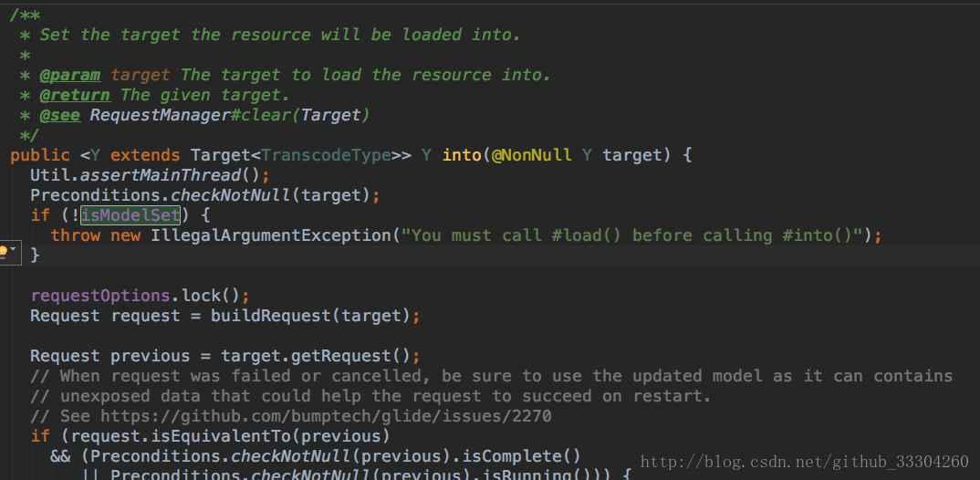The image size is (980, 480).
Task: Click buildRequest(target) call
Action: click(x=310, y=316)
